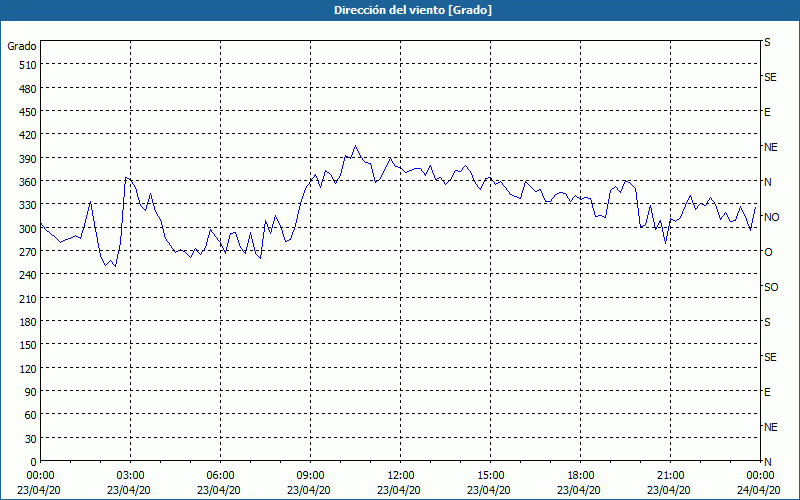Click the 420 tick label on the Grado axis
The height and width of the screenshot is (500, 800).
(x=28, y=135)
